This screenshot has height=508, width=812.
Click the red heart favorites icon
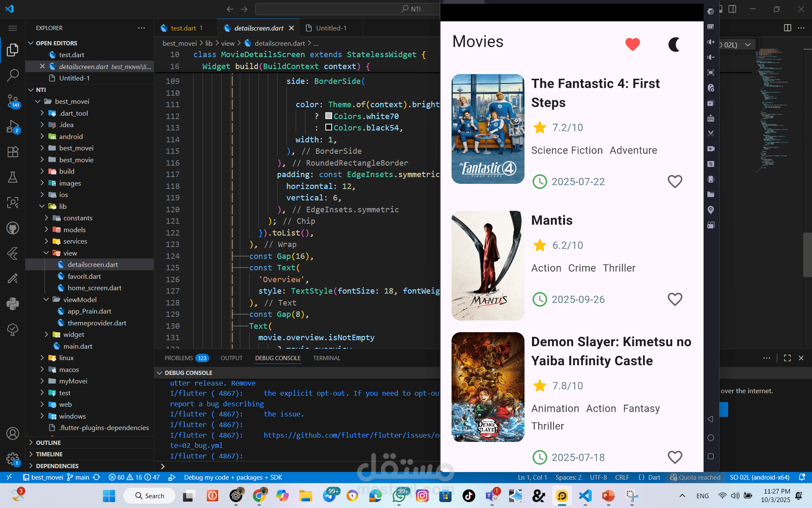[632, 44]
